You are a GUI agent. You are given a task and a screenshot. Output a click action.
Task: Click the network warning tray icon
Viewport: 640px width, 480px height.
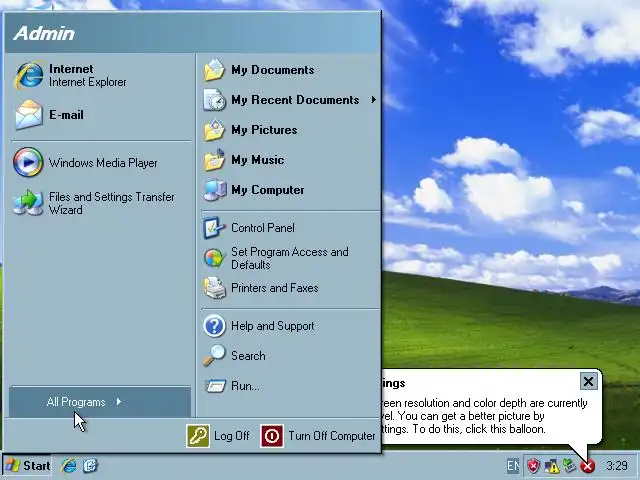[x=551, y=466]
